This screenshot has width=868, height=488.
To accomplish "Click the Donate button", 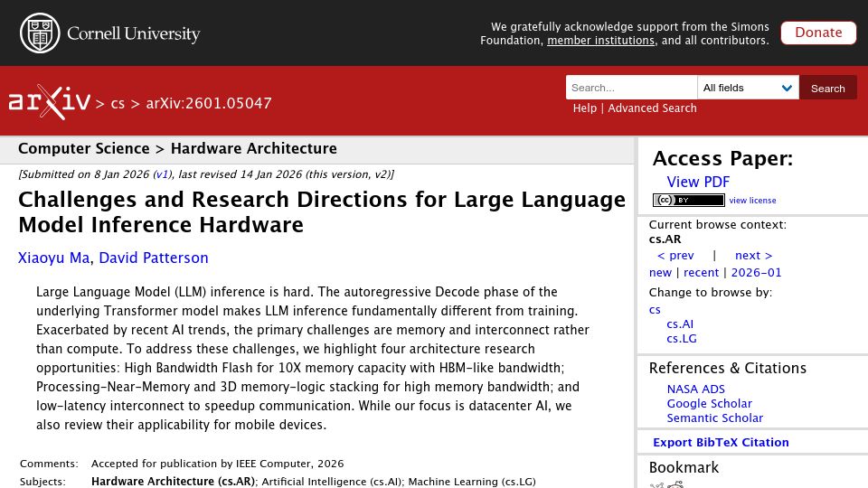I will coord(818,33).
